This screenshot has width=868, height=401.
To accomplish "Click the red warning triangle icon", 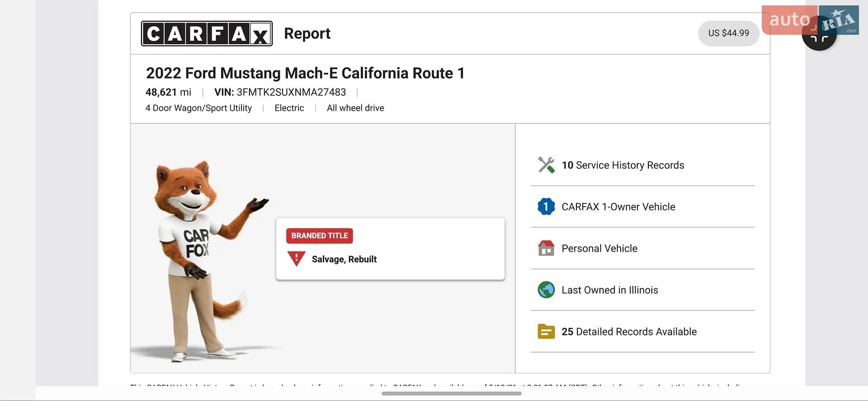I will click(x=297, y=259).
